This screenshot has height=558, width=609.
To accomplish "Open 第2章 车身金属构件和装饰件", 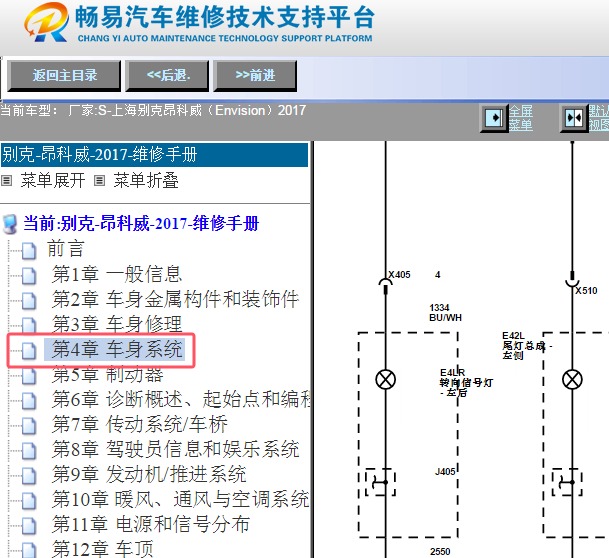I will point(176,299).
